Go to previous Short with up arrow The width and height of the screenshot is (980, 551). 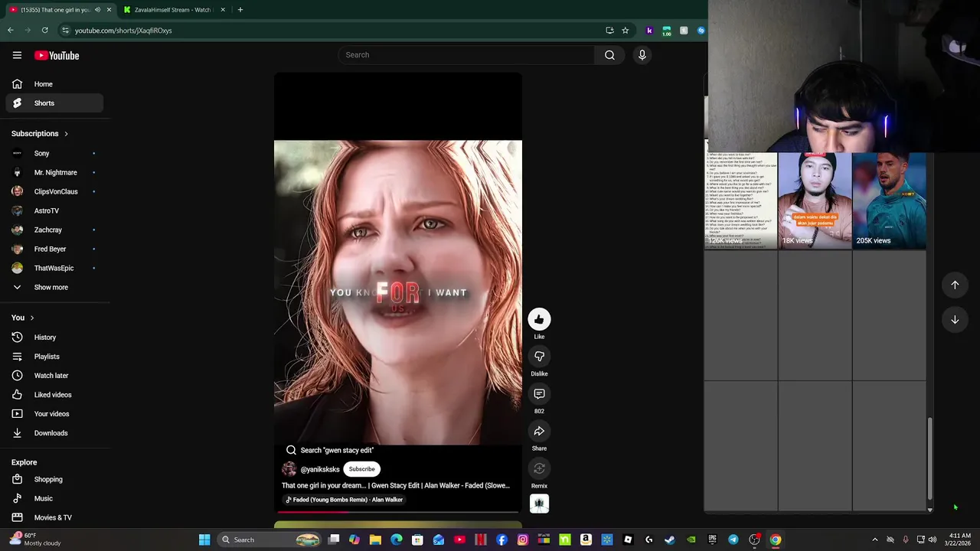click(x=955, y=285)
